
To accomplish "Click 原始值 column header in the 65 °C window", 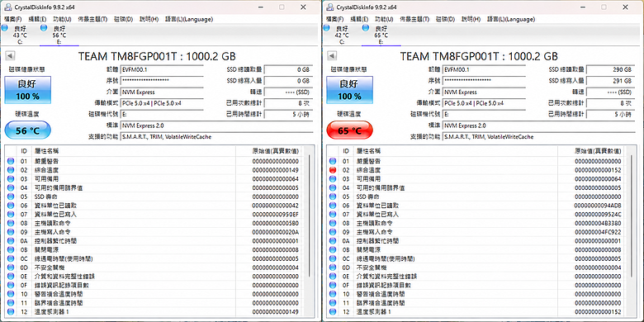I will point(591,151).
